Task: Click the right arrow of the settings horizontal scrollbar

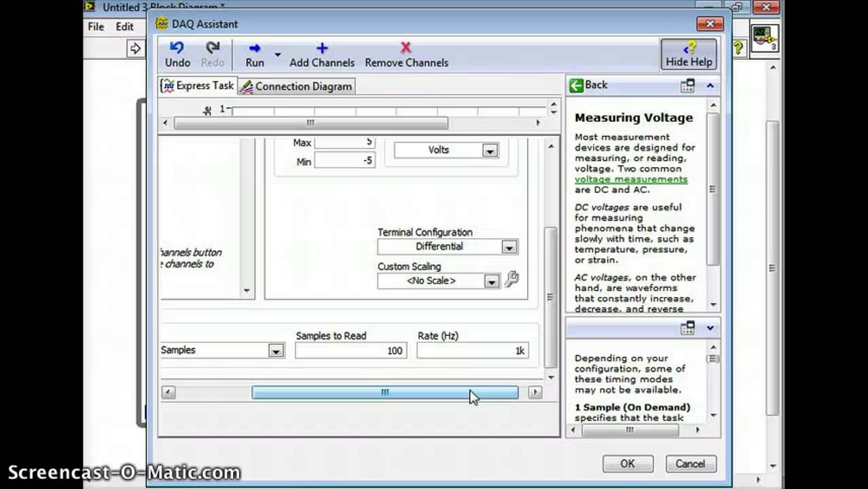Action: coord(535,393)
